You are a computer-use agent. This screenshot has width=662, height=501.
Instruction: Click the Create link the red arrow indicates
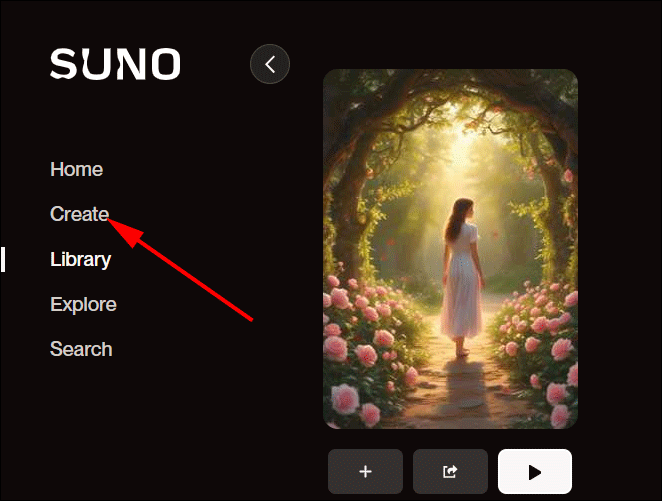[79, 214]
